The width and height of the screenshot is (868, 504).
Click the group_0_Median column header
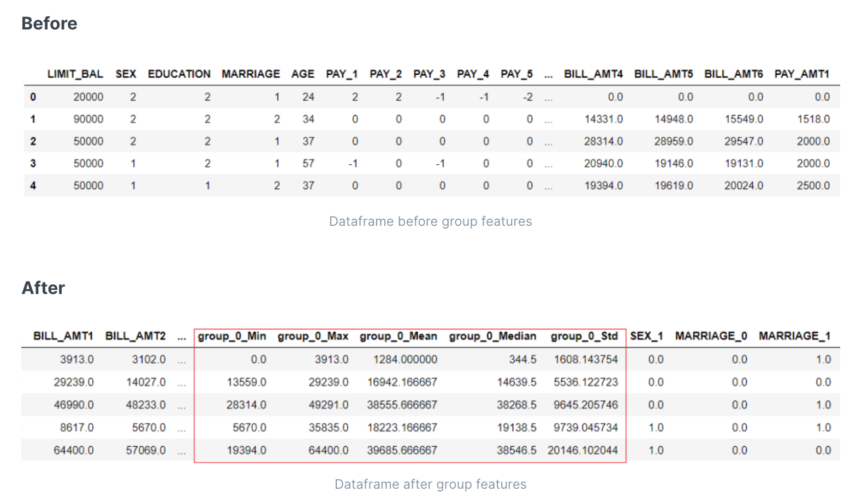492,336
